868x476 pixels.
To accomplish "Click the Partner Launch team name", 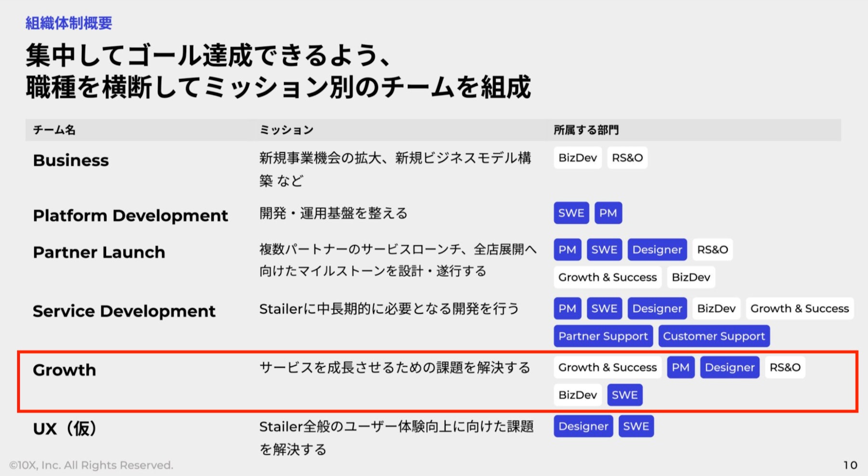I will point(99,252).
